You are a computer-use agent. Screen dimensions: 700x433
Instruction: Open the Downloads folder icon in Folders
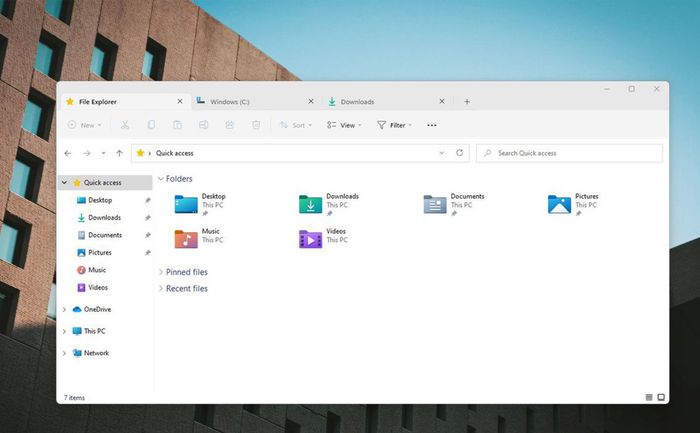(311, 204)
